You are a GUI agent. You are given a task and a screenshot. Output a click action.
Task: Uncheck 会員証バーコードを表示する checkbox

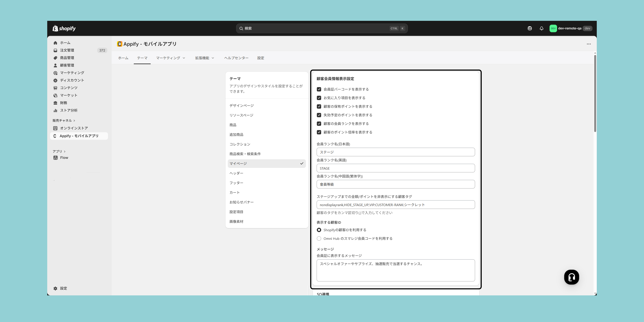click(x=319, y=89)
